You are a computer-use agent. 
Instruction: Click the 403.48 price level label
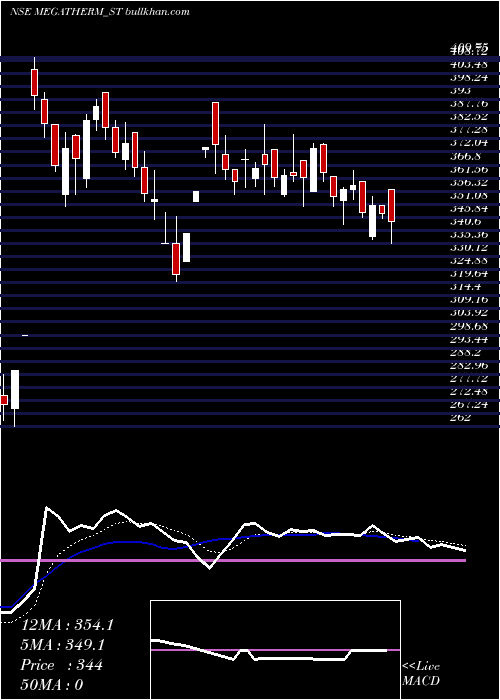[x=469, y=65]
